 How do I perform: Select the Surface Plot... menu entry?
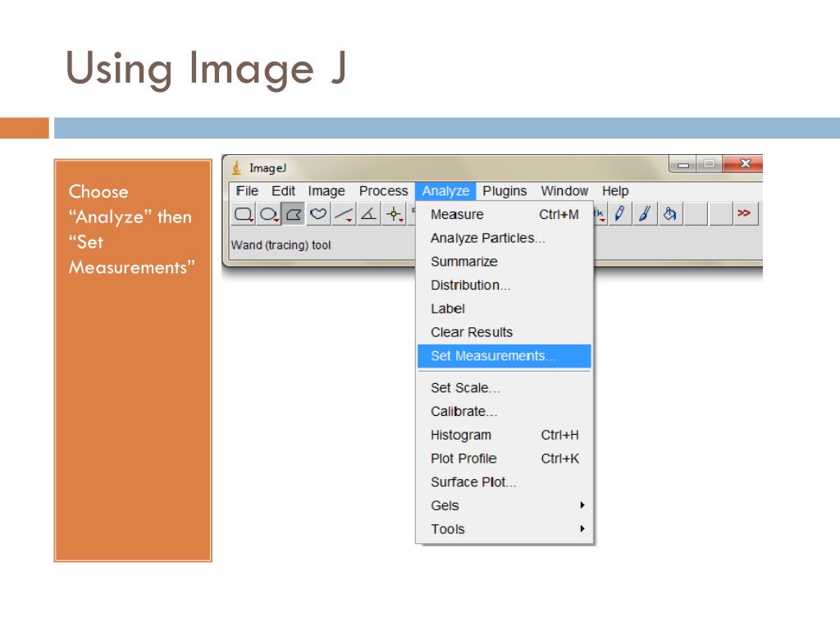[x=504, y=482]
